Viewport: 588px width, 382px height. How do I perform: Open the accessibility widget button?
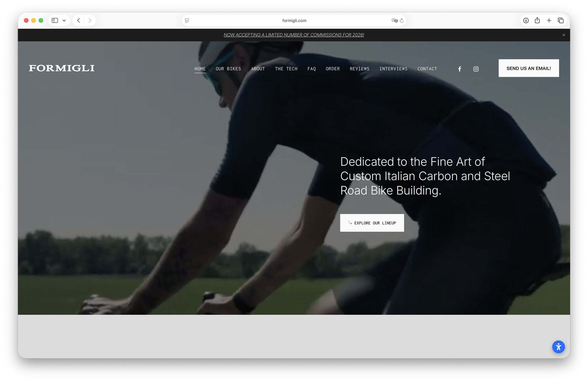pyautogui.click(x=558, y=347)
